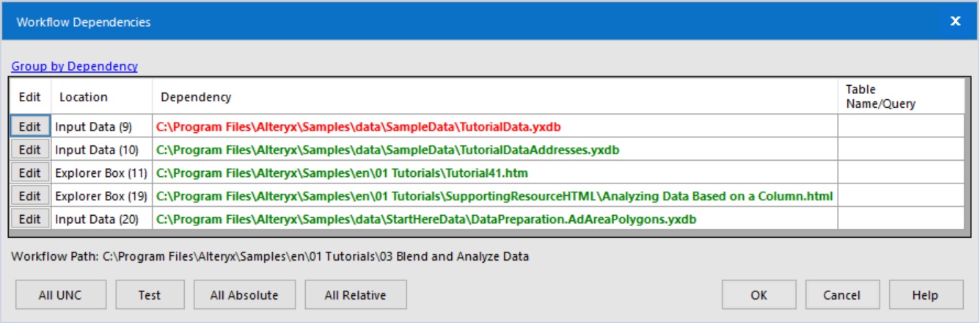
Task: Click Table Name/Query cell for TutorialData.yxdb row
Action: pos(902,126)
